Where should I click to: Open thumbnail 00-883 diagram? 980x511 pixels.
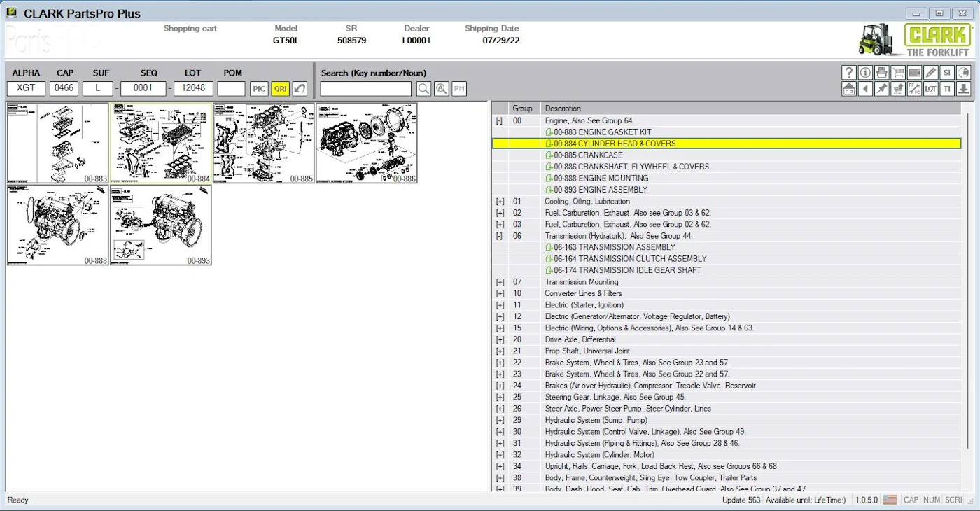coord(58,143)
